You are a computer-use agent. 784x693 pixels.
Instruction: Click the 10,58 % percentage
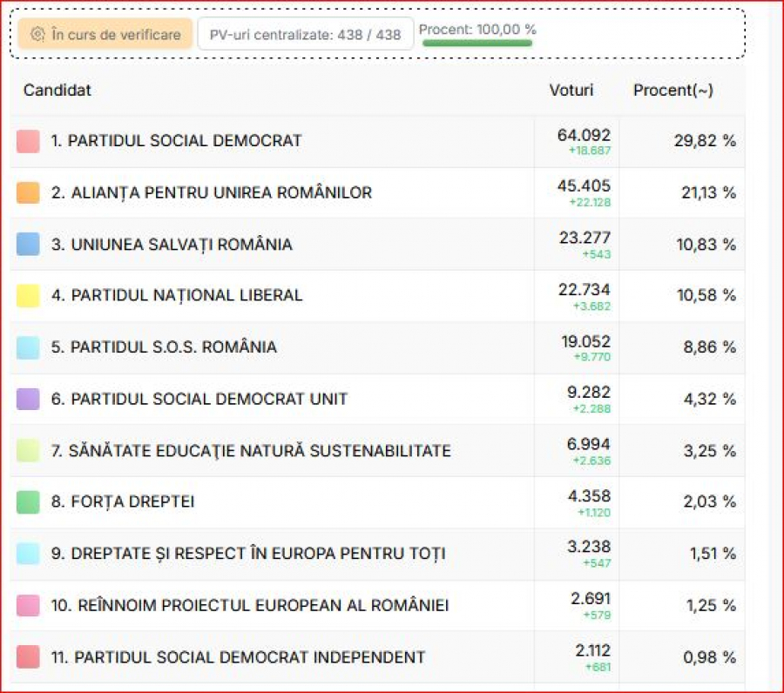(706, 296)
